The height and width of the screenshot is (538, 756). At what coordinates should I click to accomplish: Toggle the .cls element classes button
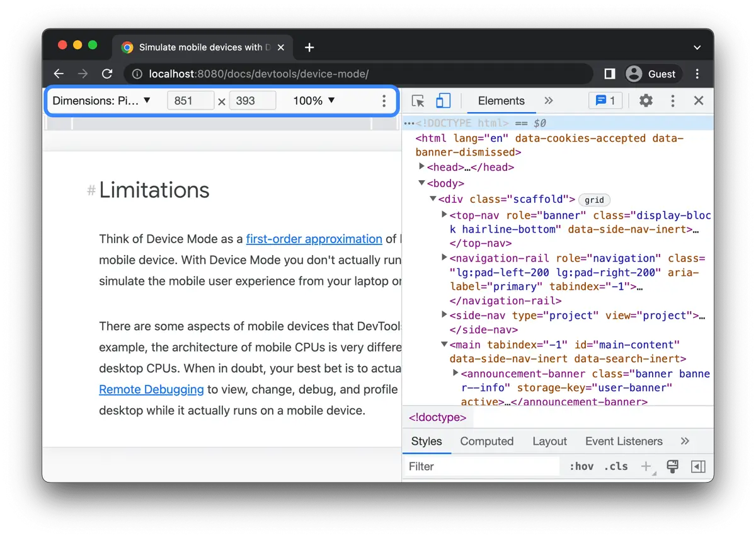[616, 466]
